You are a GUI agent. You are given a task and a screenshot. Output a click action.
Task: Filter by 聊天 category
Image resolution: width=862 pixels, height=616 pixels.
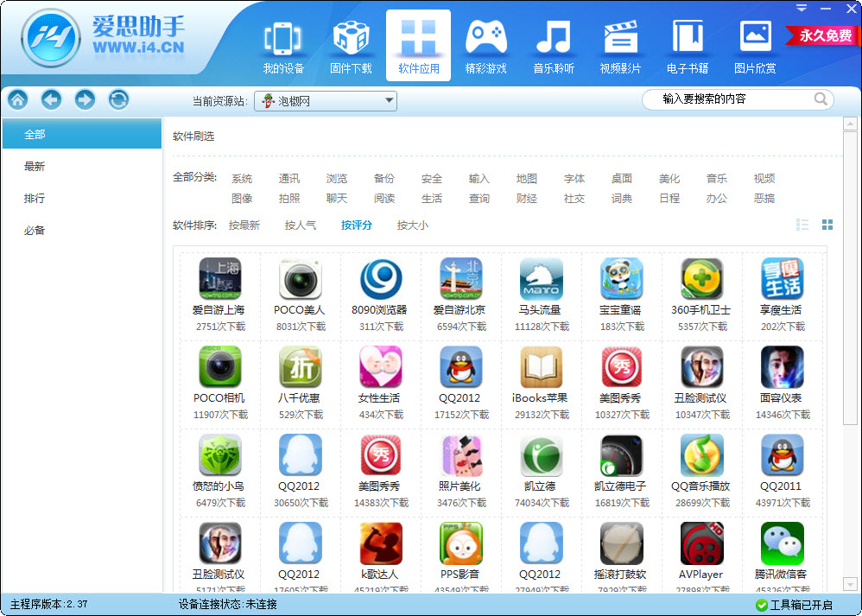(337, 199)
